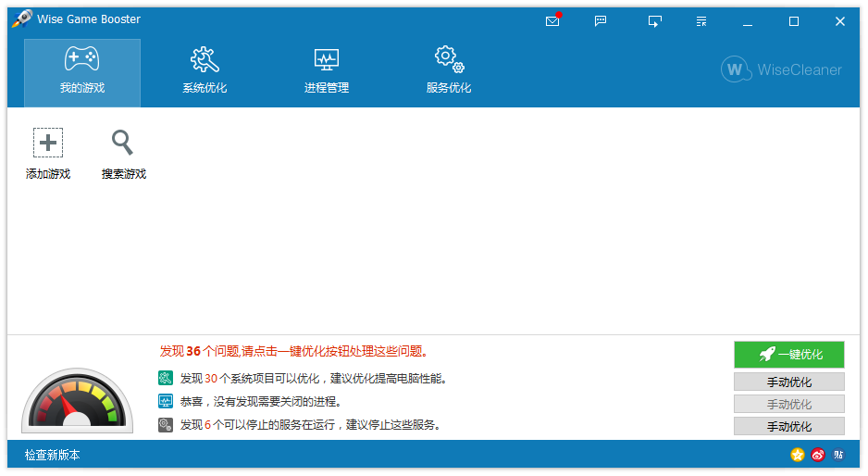
Task: Click the screen pointer icon in title bar
Action: pos(655,21)
